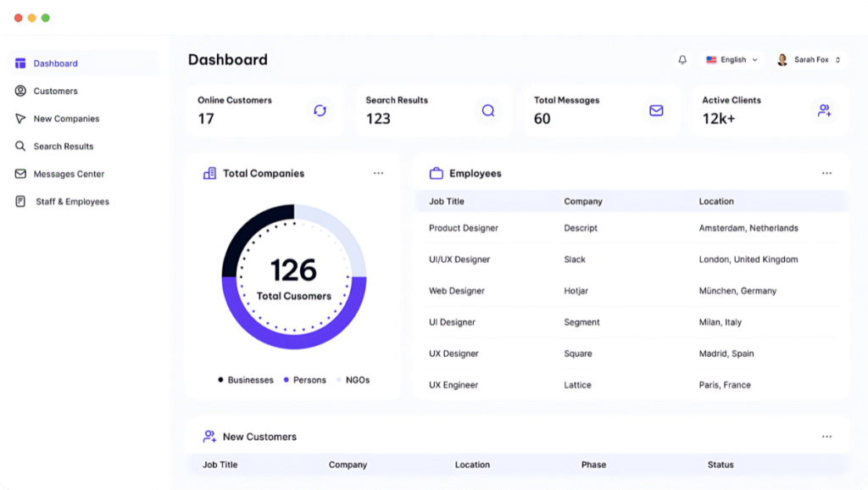Click the building icon beside Total Companies

tap(209, 174)
